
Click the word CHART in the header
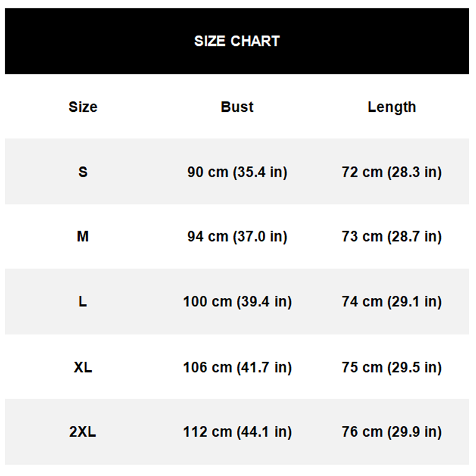click(255, 41)
